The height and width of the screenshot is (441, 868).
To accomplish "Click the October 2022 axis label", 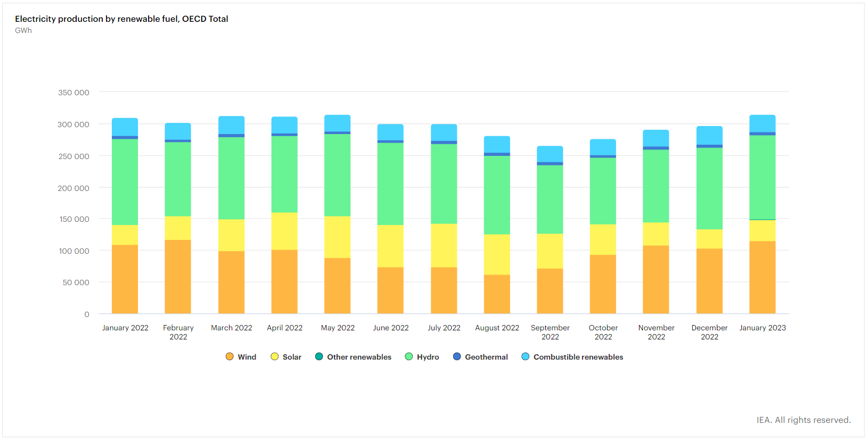I will click(x=603, y=332).
